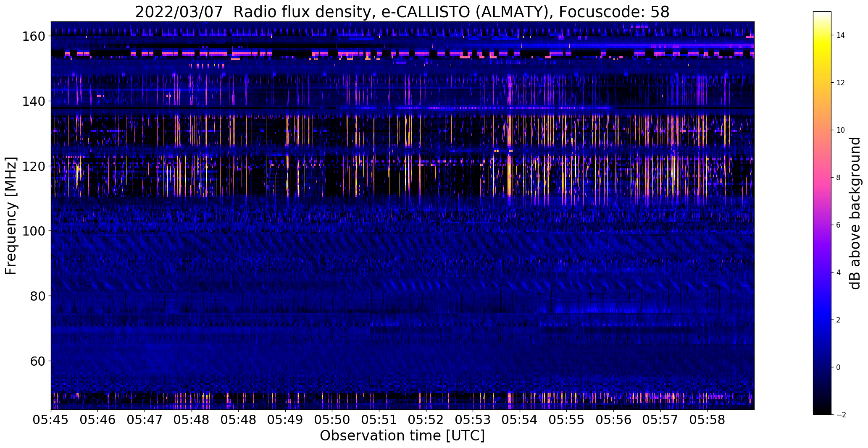Click the 05:54 time tick label

520,420
